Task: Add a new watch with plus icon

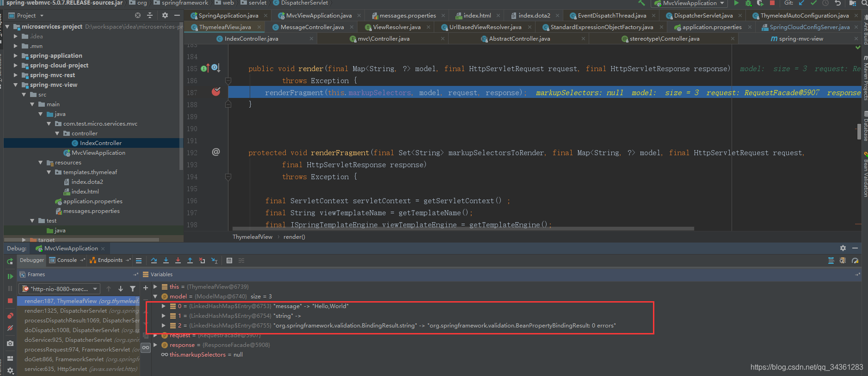Action: pyautogui.click(x=146, y=287)
